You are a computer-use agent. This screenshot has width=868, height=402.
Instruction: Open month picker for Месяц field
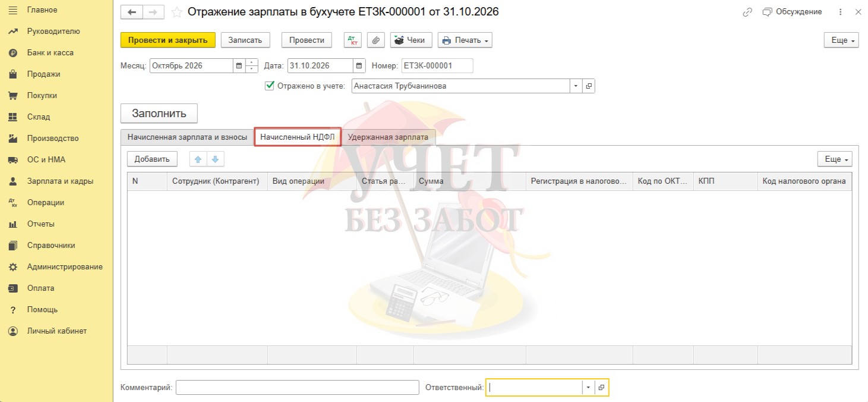[239, 65]
